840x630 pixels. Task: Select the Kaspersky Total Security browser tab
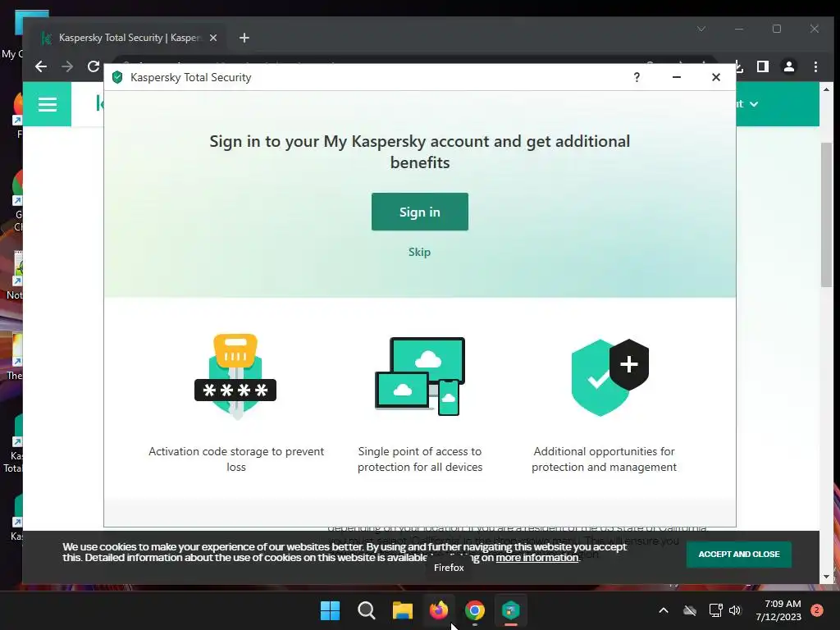129,38
